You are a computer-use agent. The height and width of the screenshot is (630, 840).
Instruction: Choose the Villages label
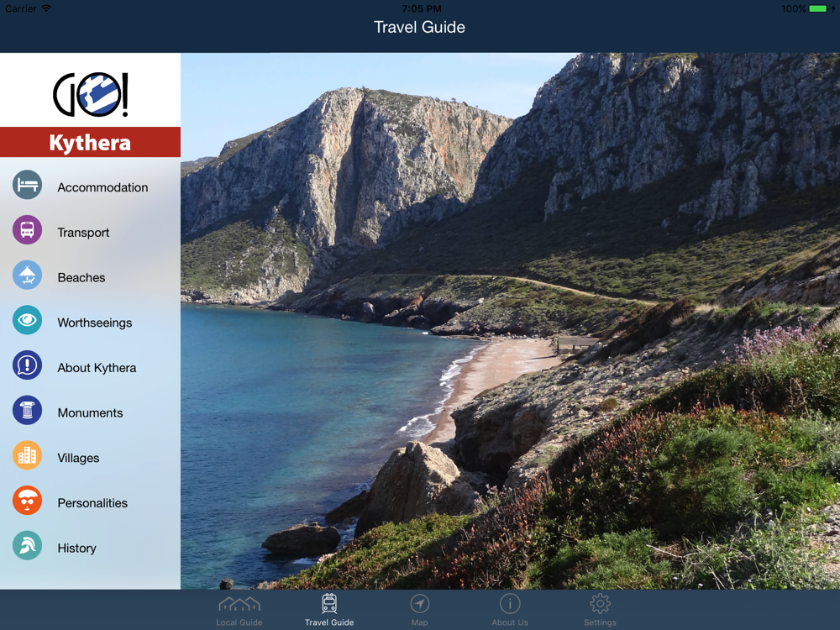click(x=78, y=458)
